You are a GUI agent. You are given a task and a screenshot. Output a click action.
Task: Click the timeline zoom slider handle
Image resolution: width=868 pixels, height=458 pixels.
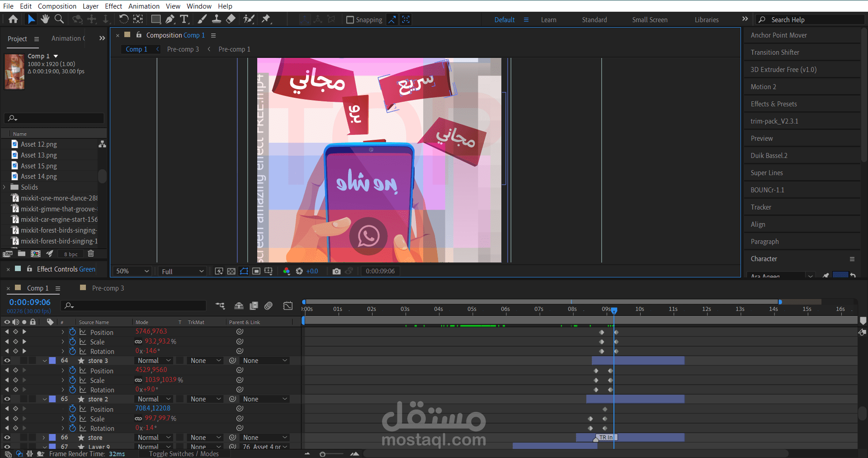pos(322,454)
